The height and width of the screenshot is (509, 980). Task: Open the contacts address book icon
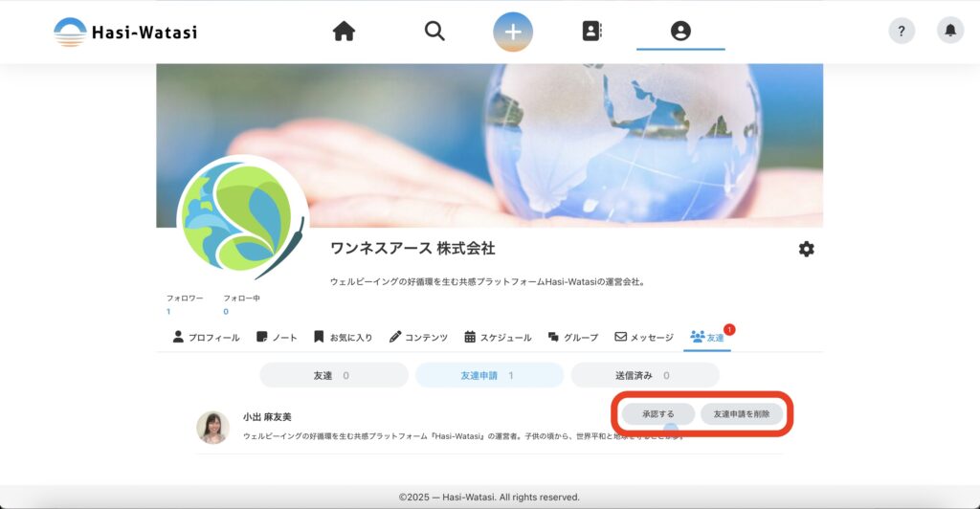(x=592, y=32)
